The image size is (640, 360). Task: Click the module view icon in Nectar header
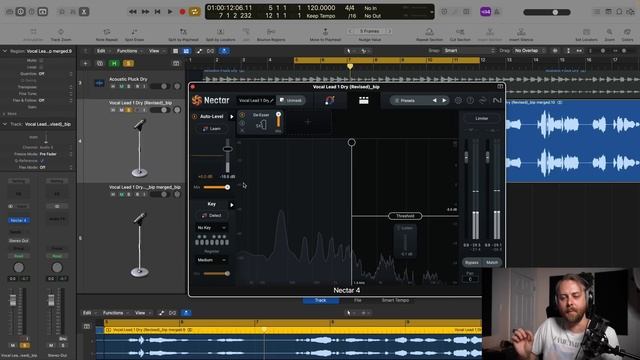coord(363,100)
